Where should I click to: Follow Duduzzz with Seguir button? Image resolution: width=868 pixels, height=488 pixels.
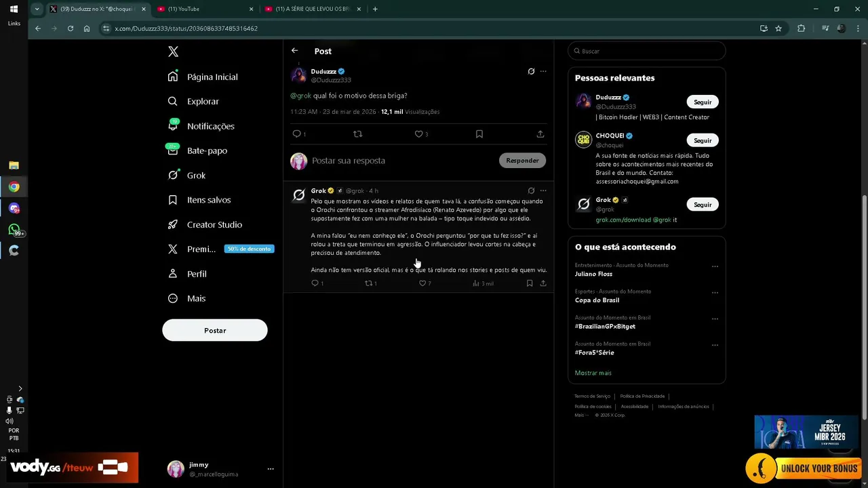tap(703, 102)
